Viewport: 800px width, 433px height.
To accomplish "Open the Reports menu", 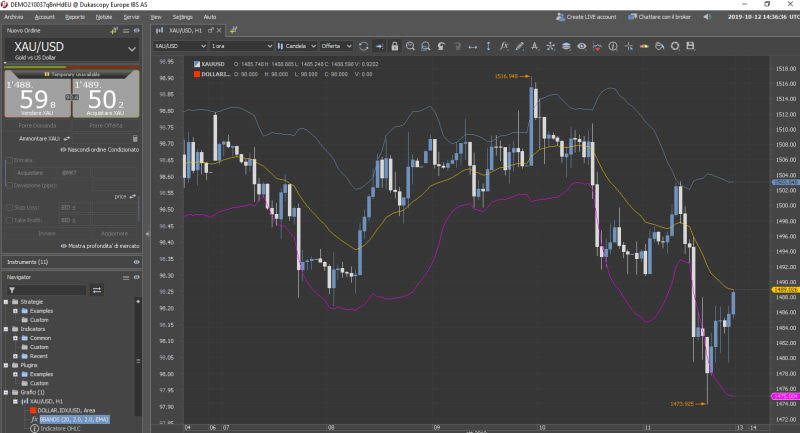I will click(75, 17).
